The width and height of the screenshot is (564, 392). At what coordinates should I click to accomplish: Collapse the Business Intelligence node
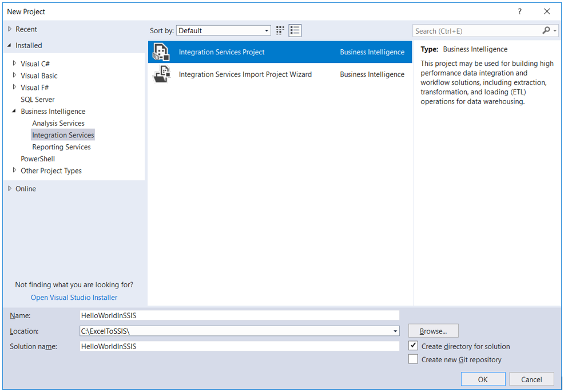tap(14, 111)
